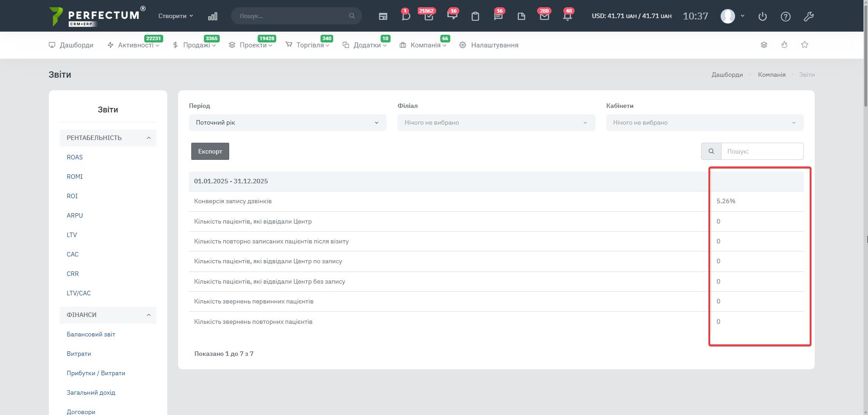868x415 pixels.
Task: Click the Експорт button
Action: 210,151
